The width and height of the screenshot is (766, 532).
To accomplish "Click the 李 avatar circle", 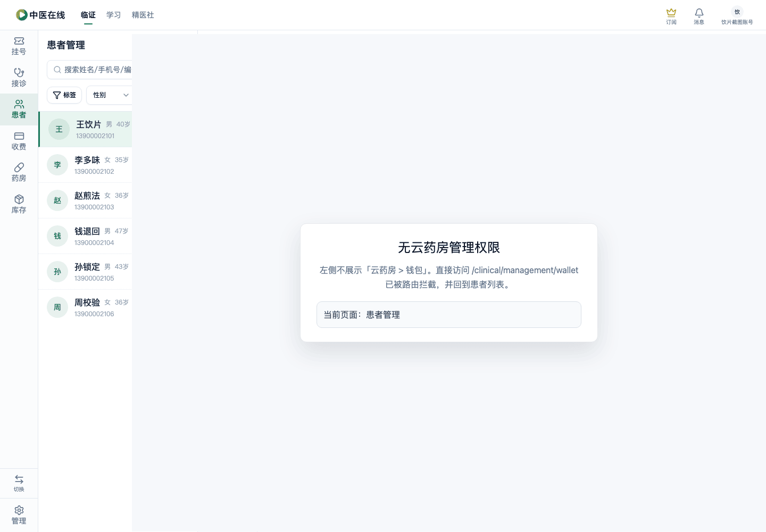I will 57,165.
